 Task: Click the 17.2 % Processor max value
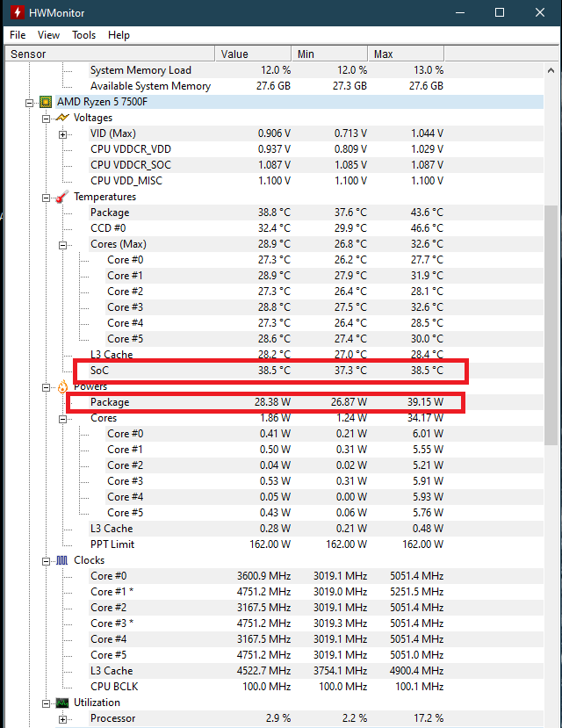(429, 718)
